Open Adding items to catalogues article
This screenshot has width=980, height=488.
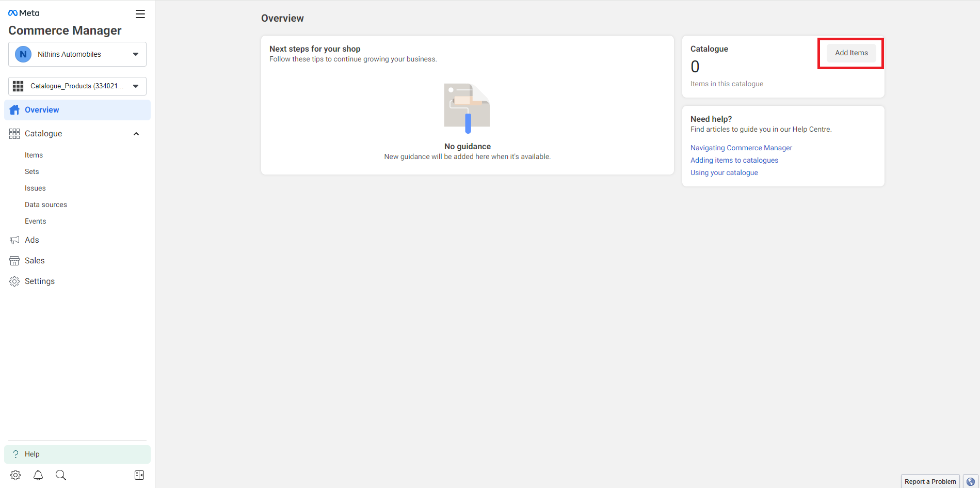[734, 160]
